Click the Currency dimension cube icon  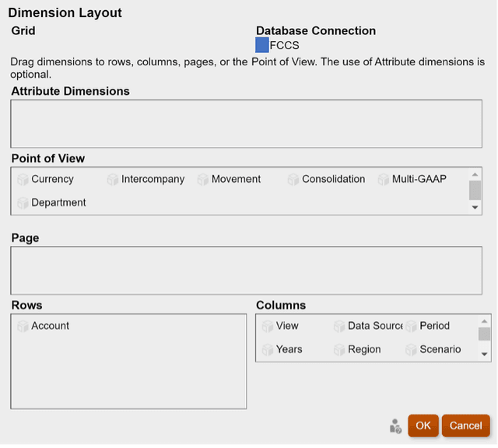point(23,180)
